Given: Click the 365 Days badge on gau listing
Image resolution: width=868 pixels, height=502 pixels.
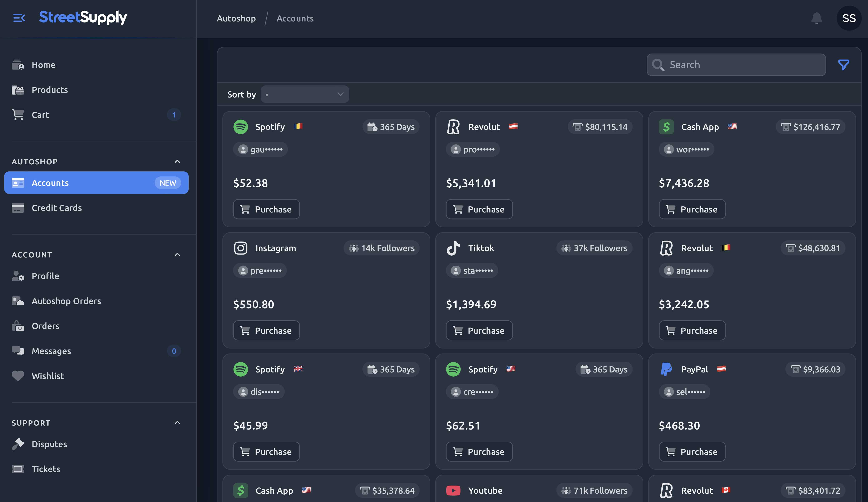Looking at the screenshot, I should coord(391,127).
